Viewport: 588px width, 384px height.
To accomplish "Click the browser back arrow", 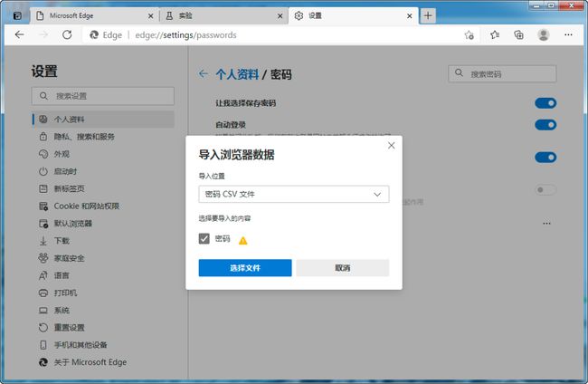I will [19, 35].
